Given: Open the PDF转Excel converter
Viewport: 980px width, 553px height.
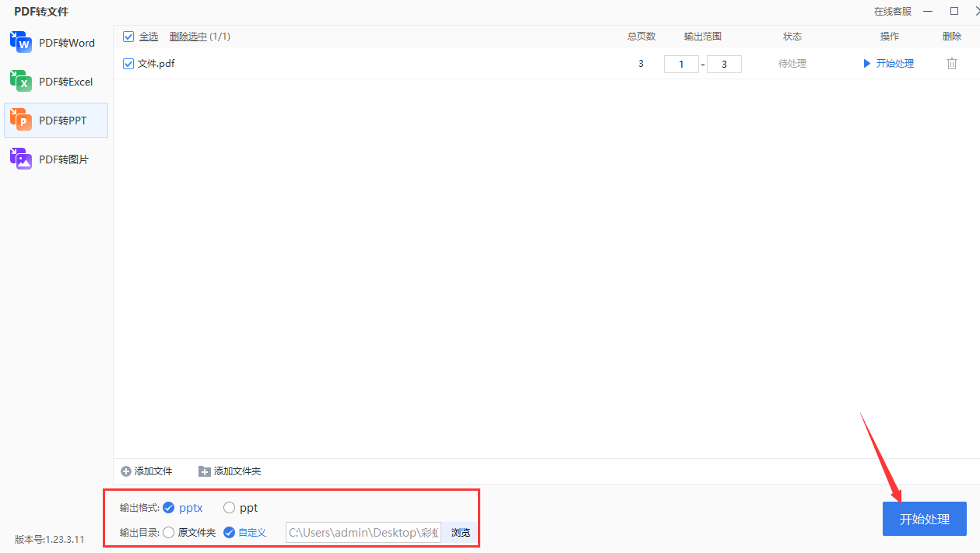Looking at the screenshot, I should (x=55, y=82).
